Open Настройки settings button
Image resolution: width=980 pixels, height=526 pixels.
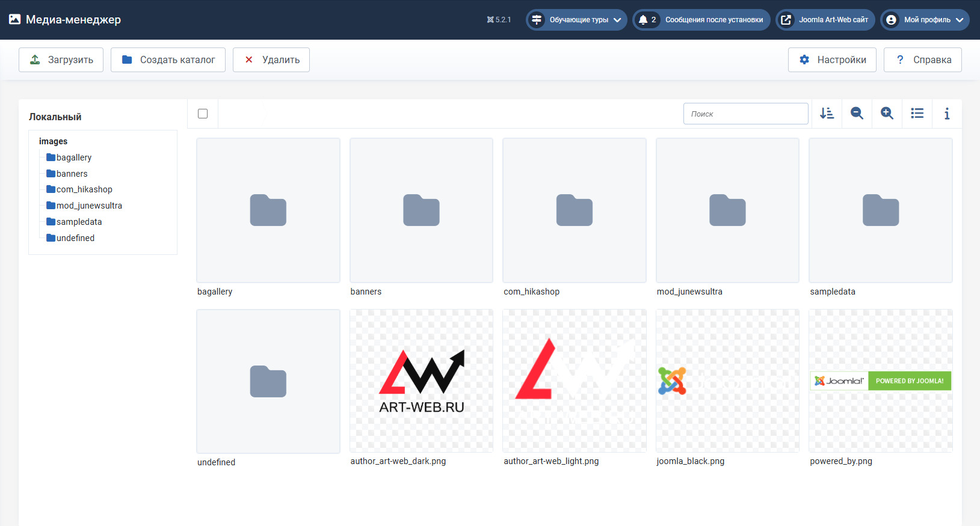coord(832,60)
